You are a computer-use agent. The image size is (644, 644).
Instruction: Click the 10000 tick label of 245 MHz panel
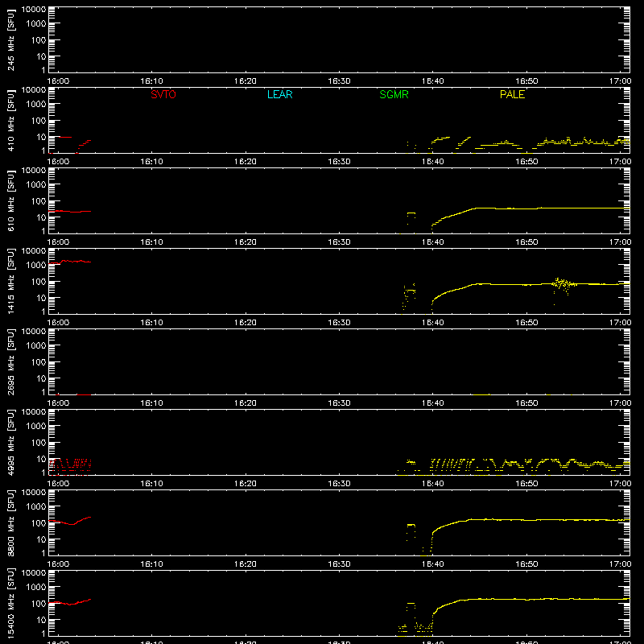[34, 10]
